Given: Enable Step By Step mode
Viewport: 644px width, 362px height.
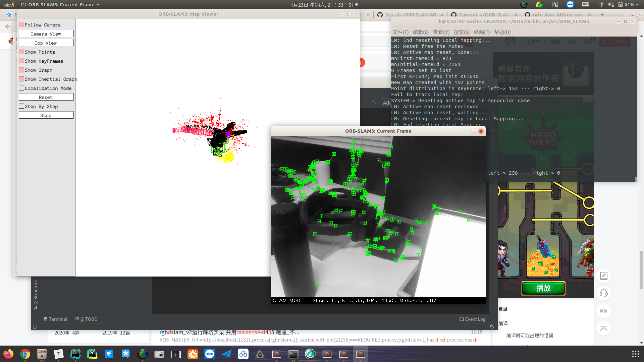Looking at the screenshot, I should point(22,106).
